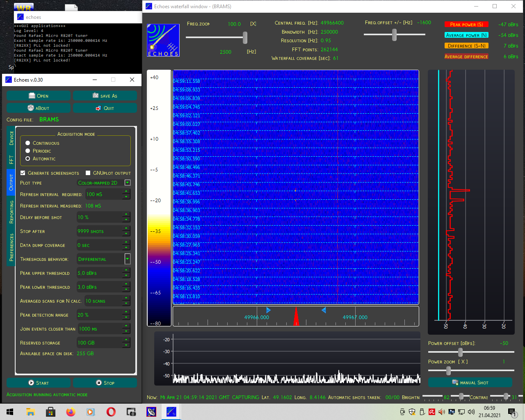Open the Reporting tab
This screenshot has width=525, height=420.
(x=11, y=212)
